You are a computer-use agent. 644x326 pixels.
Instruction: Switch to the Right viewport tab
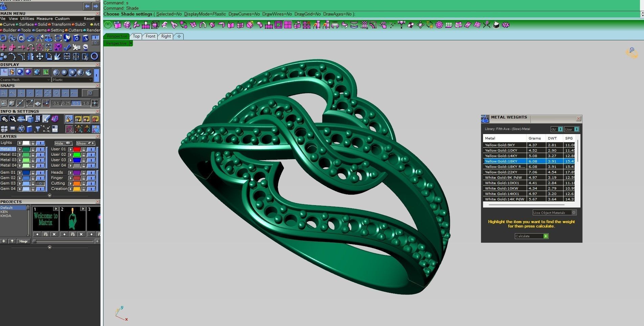click(166, 36)
